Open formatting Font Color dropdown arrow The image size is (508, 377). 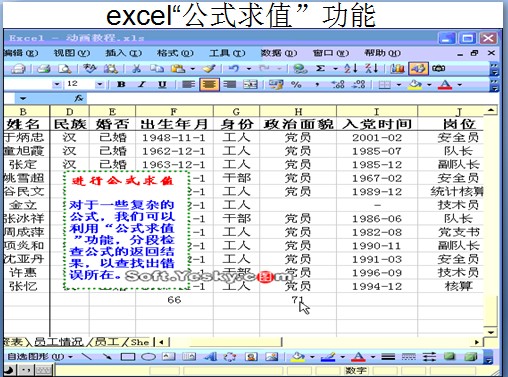click(x=460, y=85)
